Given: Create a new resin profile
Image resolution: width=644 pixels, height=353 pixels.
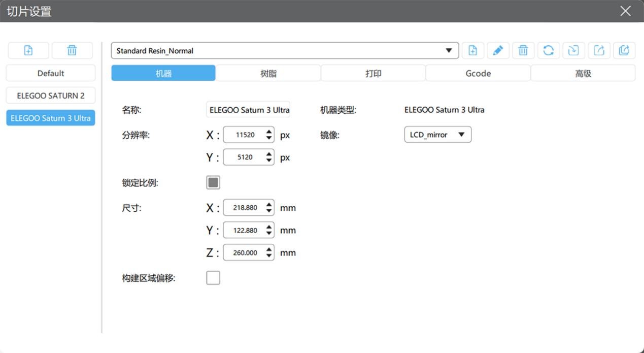Looking at the screenshot, I should [472, 50].
